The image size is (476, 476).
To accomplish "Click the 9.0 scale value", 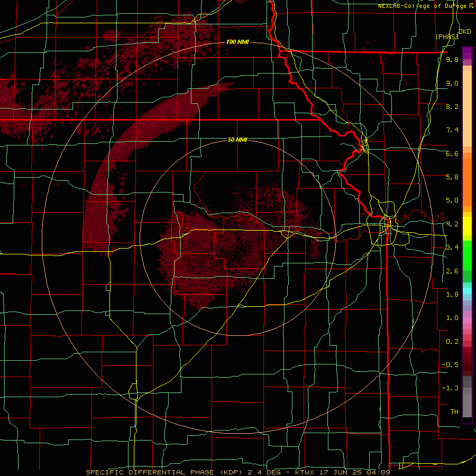I will point(452,83).
